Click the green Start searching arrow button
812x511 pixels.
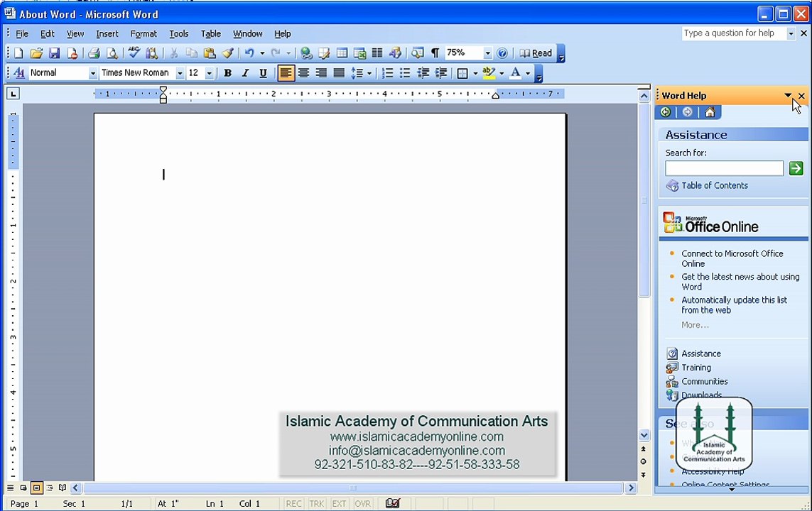coord(796,168)
